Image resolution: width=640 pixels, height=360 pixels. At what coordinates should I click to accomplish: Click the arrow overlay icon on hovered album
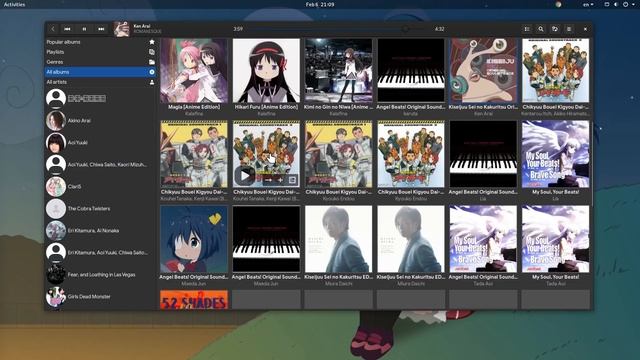(x=269, y=180)
